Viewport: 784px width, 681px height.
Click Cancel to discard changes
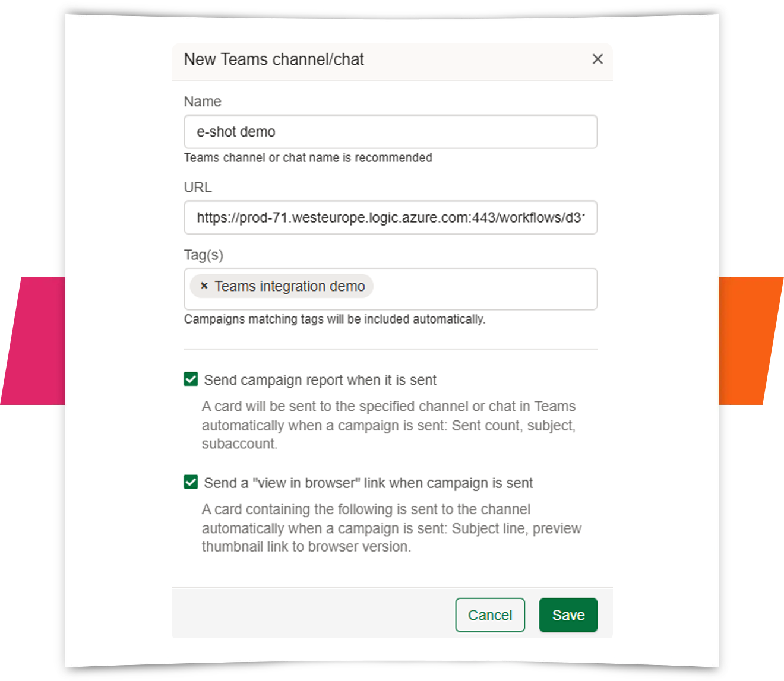[489, 615]
